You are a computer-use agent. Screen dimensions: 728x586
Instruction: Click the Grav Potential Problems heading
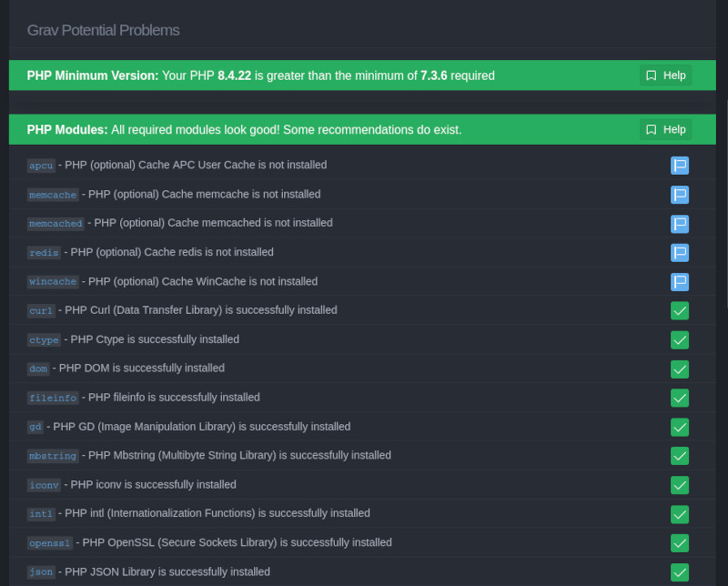[x=103, y=30]
